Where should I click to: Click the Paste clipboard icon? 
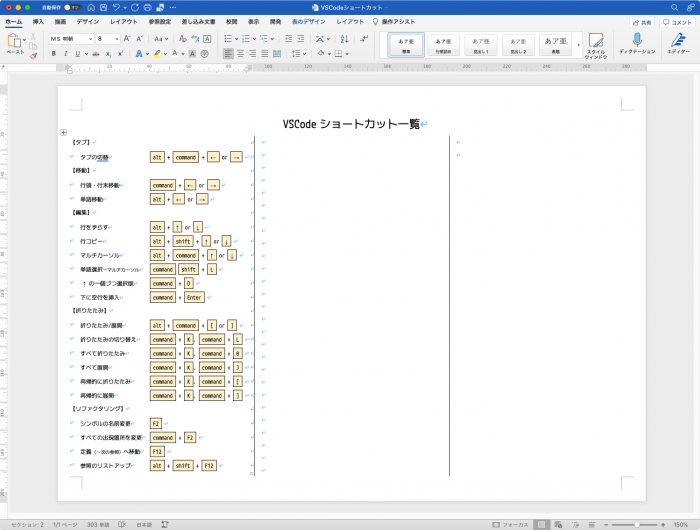(15, 41)
